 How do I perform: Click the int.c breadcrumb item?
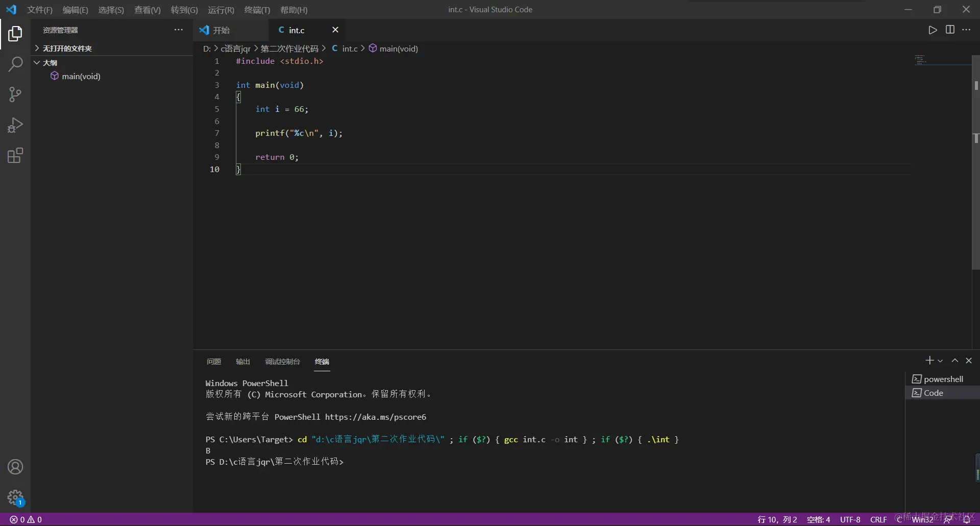tap(345, 49)
